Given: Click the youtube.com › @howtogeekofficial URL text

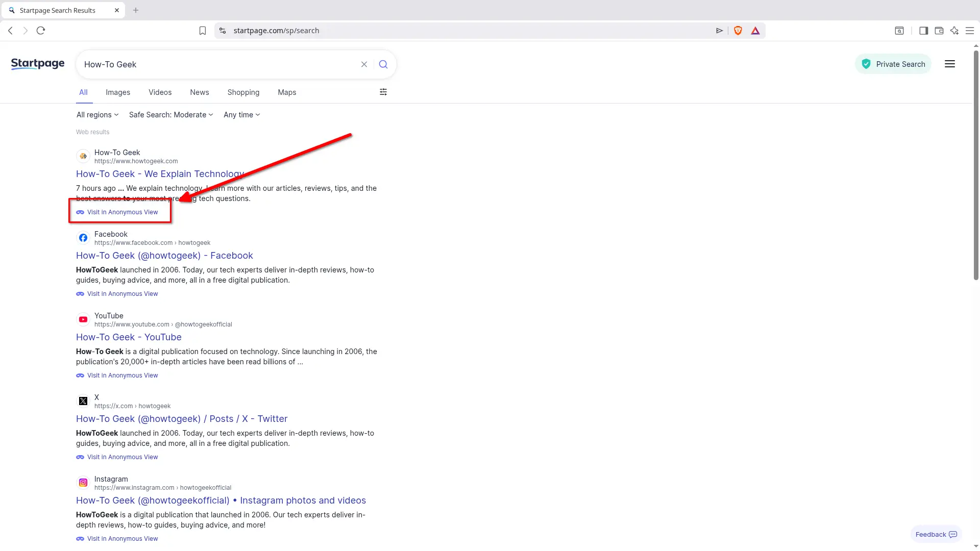Looking at the screenshot, I should (163, 324).
